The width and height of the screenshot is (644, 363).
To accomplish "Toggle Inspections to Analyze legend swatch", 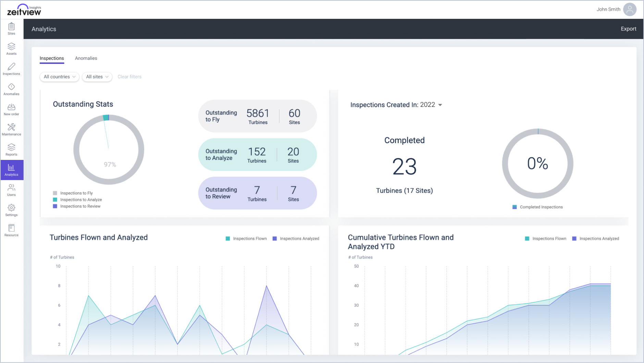I will pyautogui.click(x=55, y=200).
